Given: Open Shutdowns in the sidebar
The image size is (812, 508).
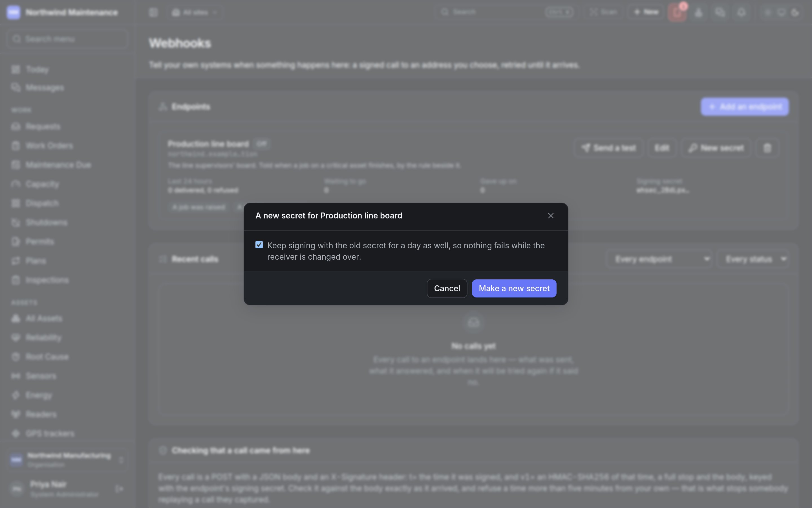Looking at the screenshot, I should 67,222.
